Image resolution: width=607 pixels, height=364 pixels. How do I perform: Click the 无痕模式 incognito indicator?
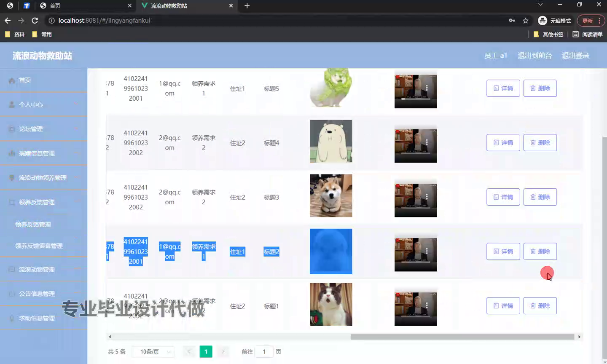(555, 20)
